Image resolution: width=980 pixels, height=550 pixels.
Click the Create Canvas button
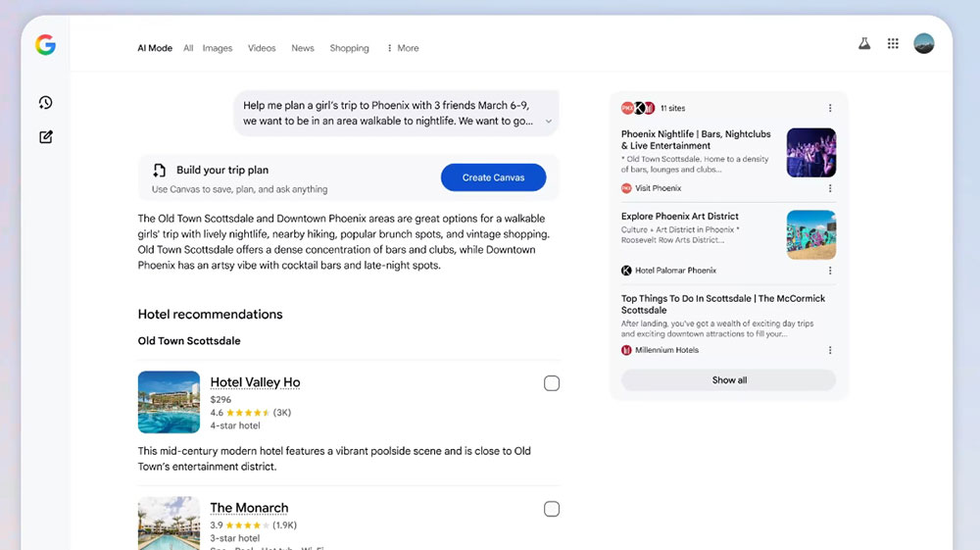click(x=493, y=177)
